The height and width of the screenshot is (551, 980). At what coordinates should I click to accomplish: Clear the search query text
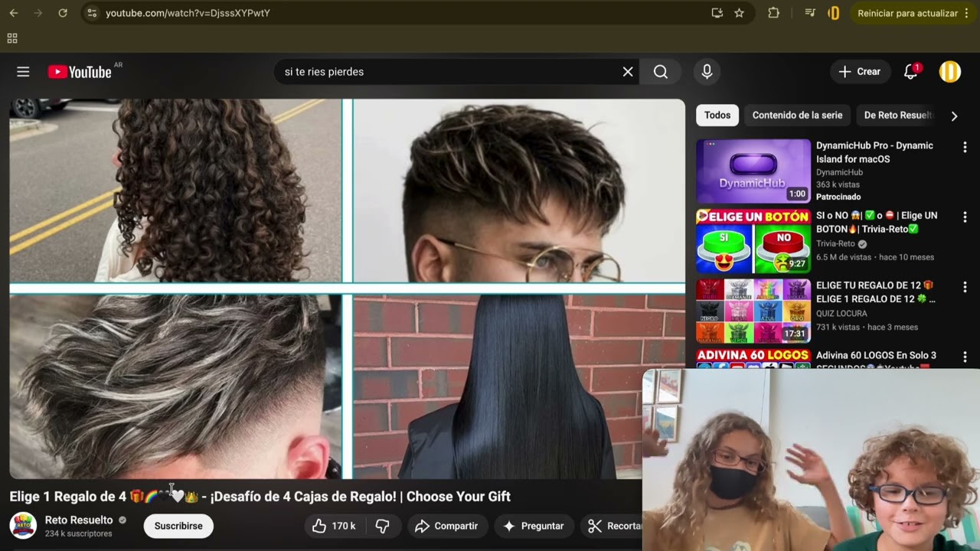click(628, 71)
